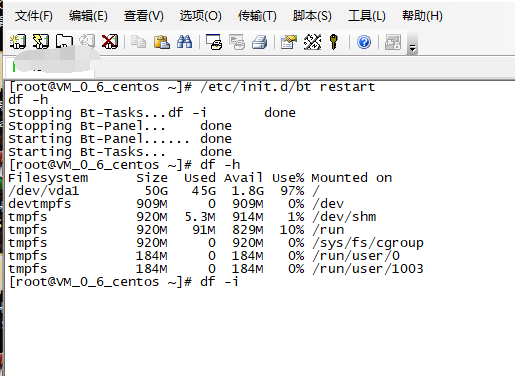Click the '1.8G' available value
Image resolution: width=515 pixels, height=376 pixels.
(248, 191)
